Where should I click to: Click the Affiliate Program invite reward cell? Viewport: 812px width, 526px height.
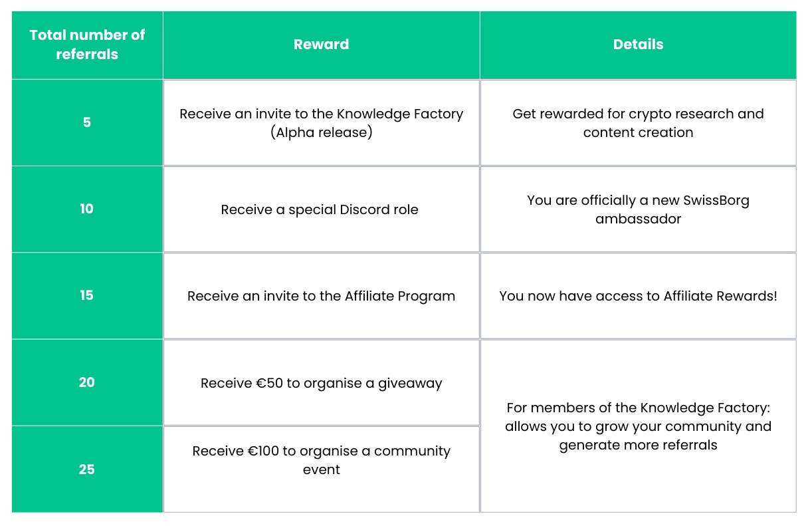pos(321,296)
